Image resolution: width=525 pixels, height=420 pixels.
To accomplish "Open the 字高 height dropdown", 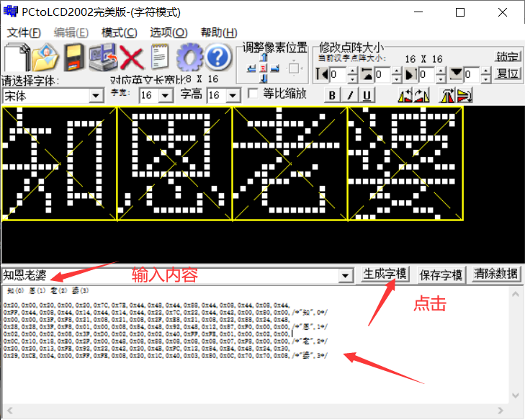I will pos(233,95).
